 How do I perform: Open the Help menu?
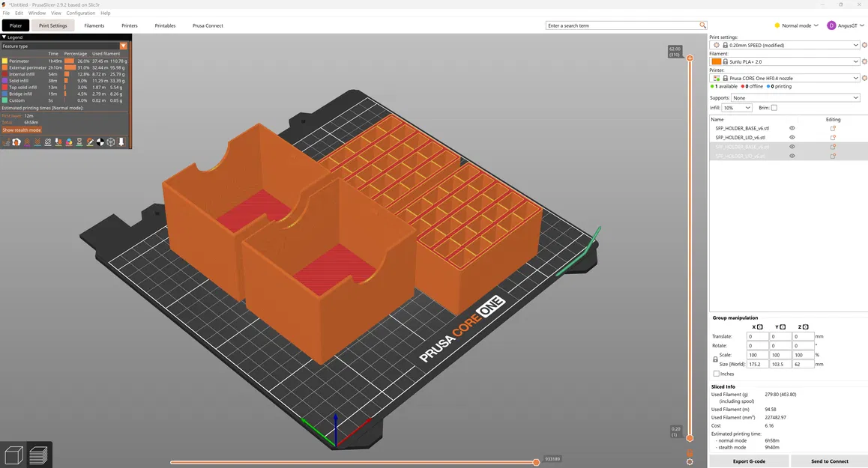(105, 13)
